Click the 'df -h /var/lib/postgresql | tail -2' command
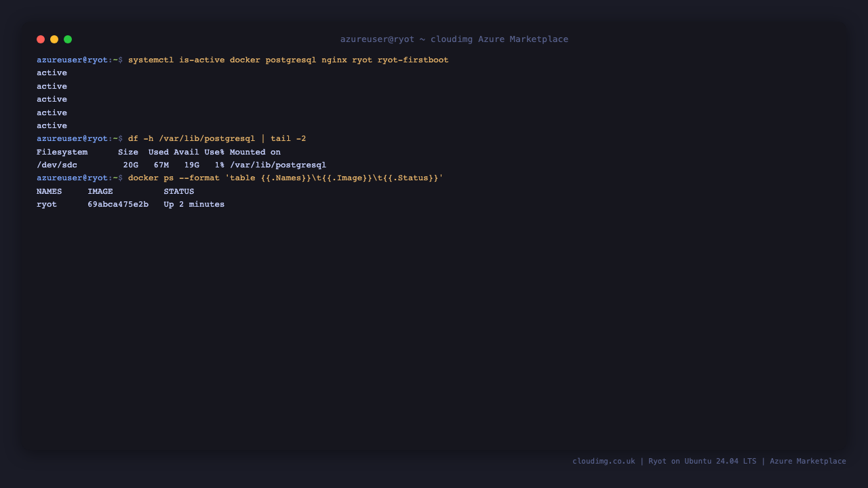868x488 pixels. pyautogui.click(x=217, y=138)
